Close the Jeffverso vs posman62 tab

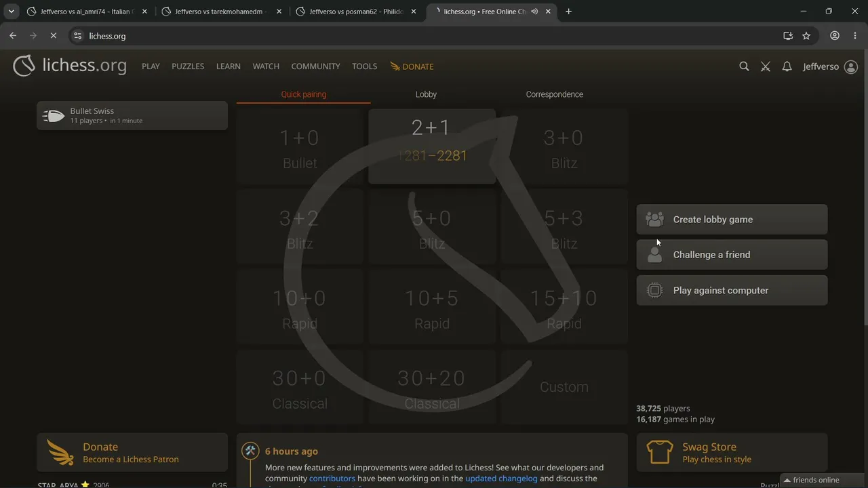[x=414, y=12]
